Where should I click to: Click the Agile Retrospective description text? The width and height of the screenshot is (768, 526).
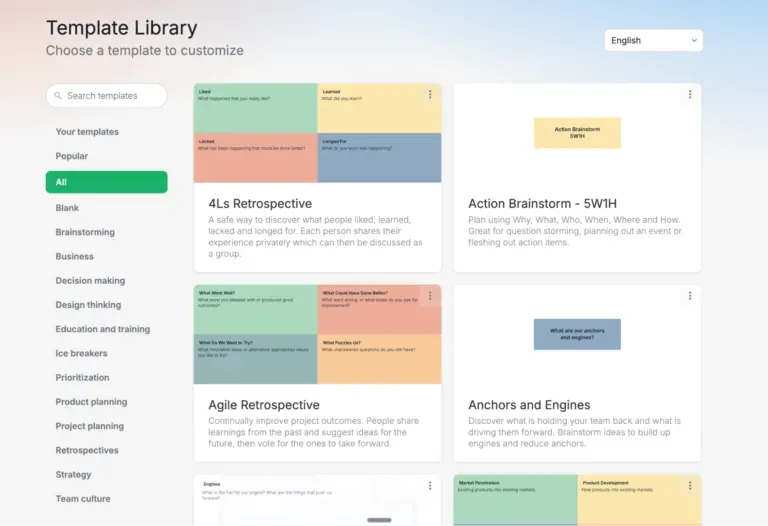[x=313, y=432]
